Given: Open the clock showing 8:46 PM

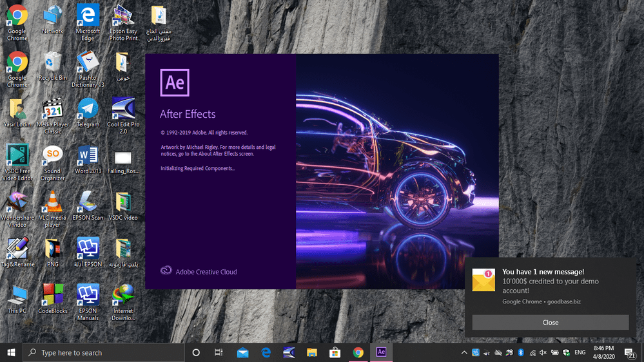Looking at the screenshot, I should pos(603,352).
